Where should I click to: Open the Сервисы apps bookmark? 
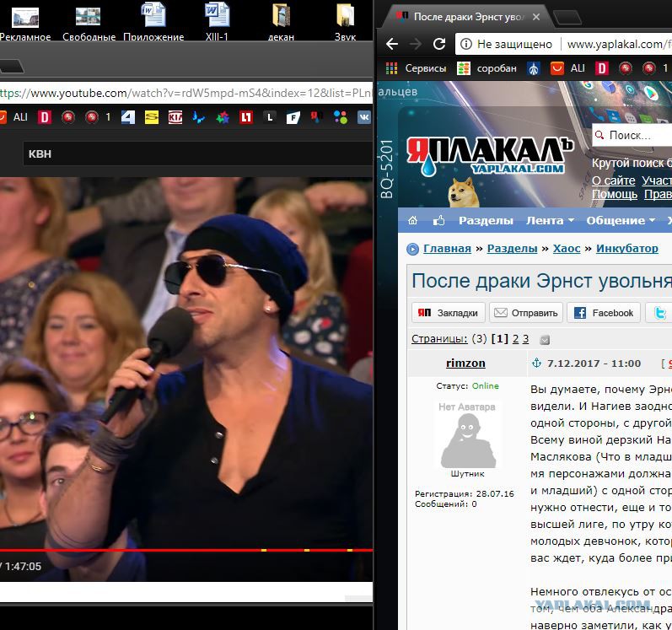(416, 68)
